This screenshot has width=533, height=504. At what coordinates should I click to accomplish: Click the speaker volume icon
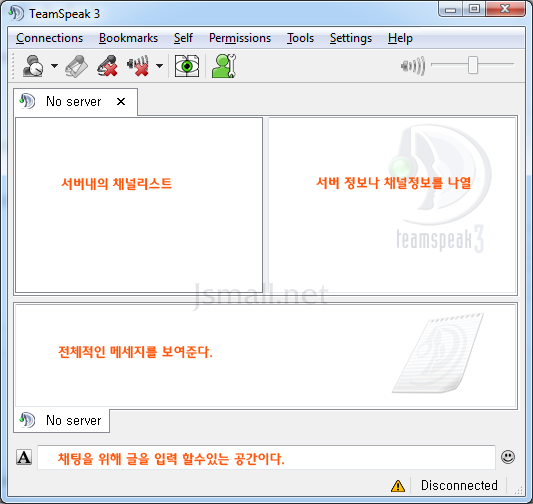pyautogui.click(x=413, y=66)
